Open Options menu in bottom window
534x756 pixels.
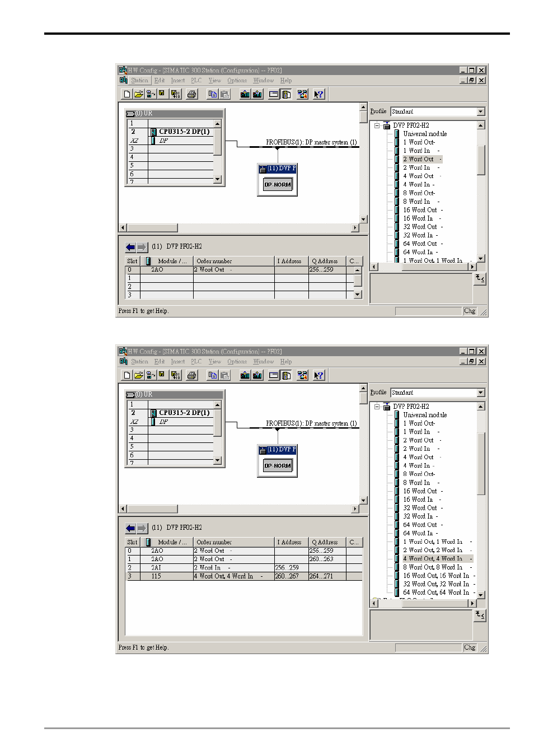(237, 362)
